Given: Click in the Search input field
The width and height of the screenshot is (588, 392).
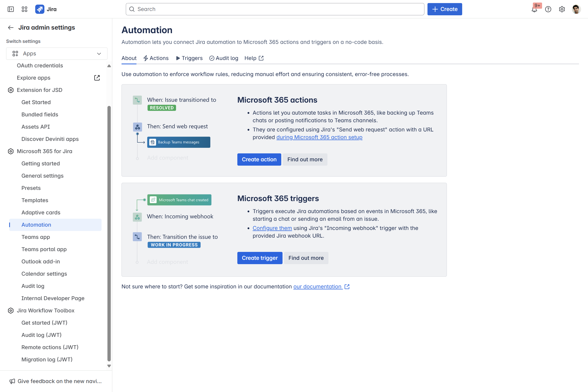Looking at the screenshot, I should point(275,9).
